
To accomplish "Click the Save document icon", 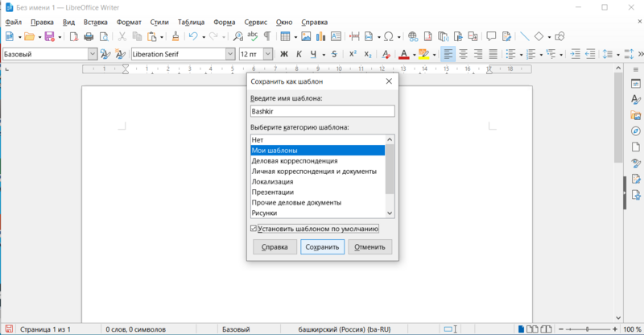I will coord(50,36).
